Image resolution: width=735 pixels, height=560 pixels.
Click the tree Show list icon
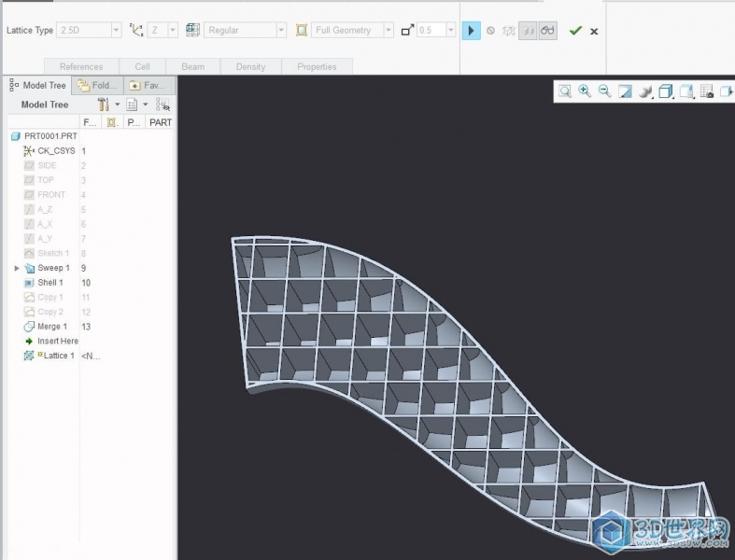(x=133, y=105)
